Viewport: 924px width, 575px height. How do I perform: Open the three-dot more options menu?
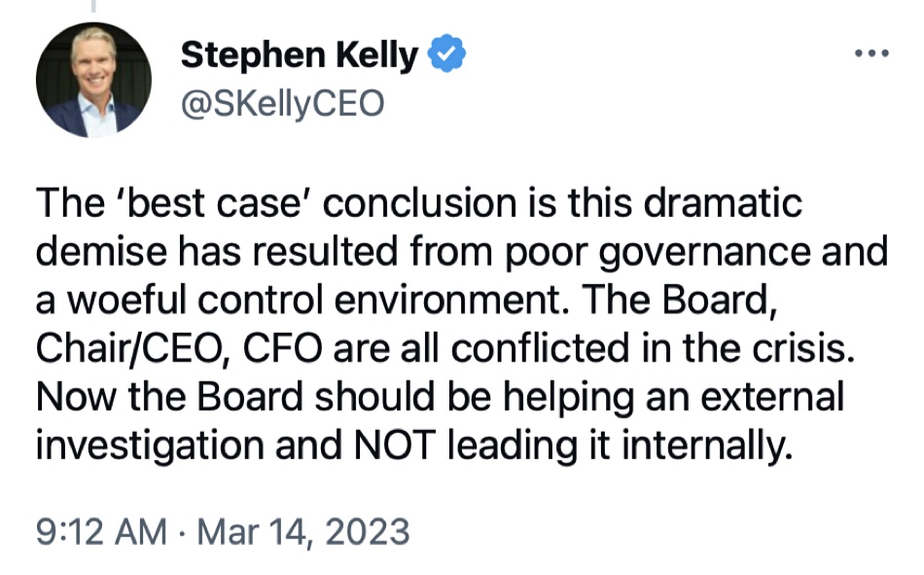coord(871,54)
